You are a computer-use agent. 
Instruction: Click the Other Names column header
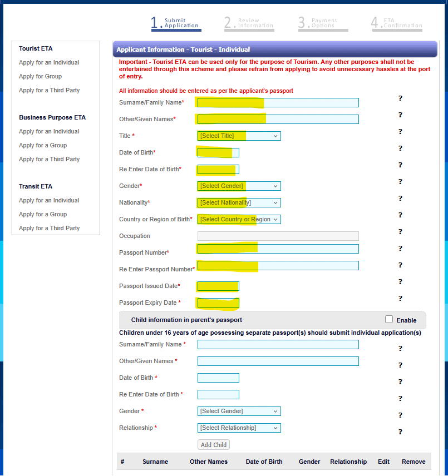coord(208,462)
